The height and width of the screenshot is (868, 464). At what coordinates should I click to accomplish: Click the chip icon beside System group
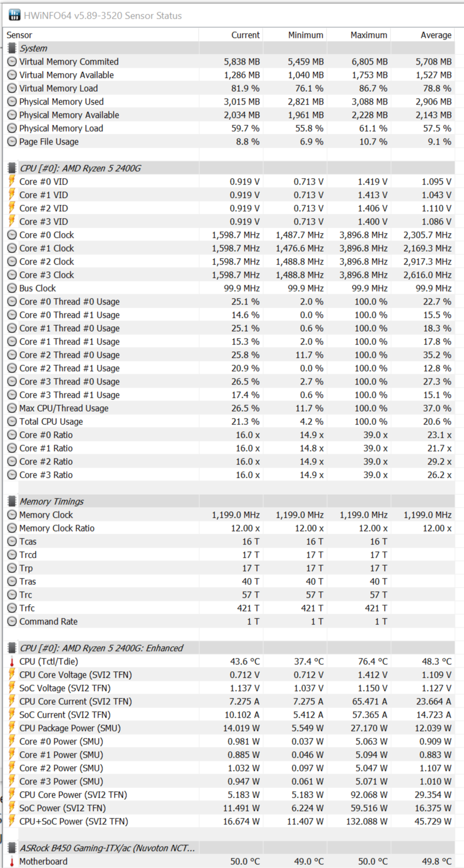click(x=12, y=48)
